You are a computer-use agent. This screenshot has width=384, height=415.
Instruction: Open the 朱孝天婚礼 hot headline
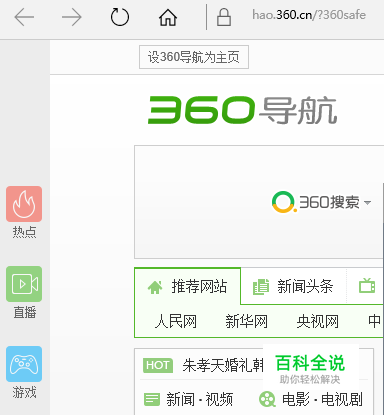[x=223, y=365]
